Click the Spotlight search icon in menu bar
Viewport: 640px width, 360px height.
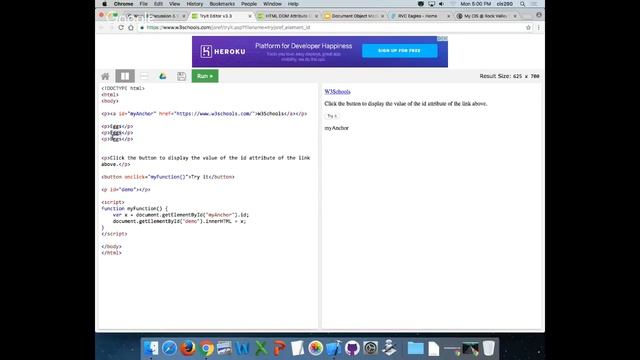tap(522, 4)
